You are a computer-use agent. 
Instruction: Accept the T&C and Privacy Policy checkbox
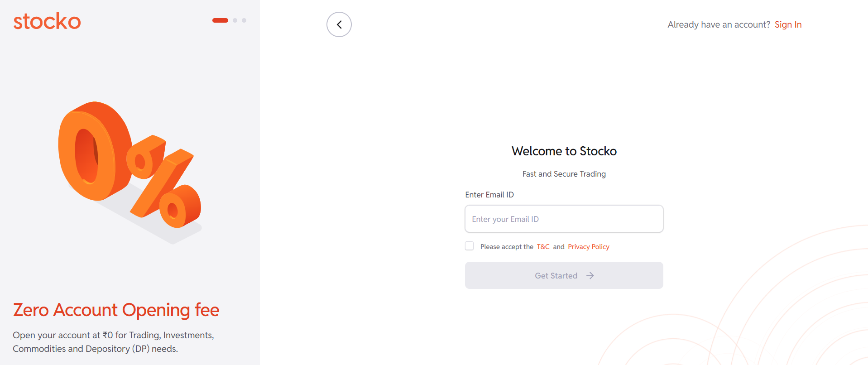click(x=470, y=246)
